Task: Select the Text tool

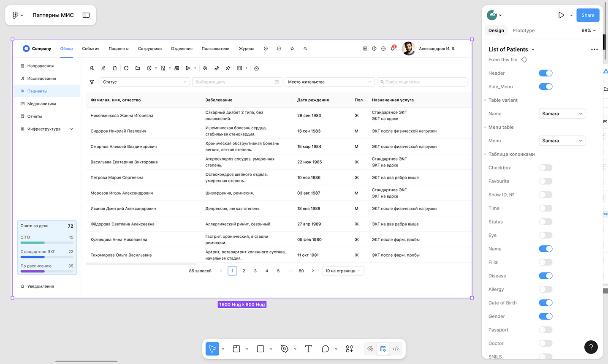Action: tap(309, 349)
